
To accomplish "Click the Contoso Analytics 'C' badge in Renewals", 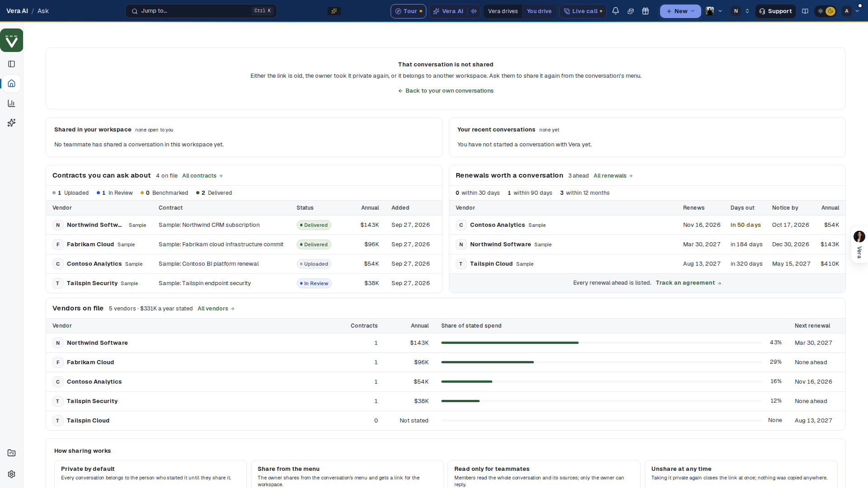I will (461, 225).
